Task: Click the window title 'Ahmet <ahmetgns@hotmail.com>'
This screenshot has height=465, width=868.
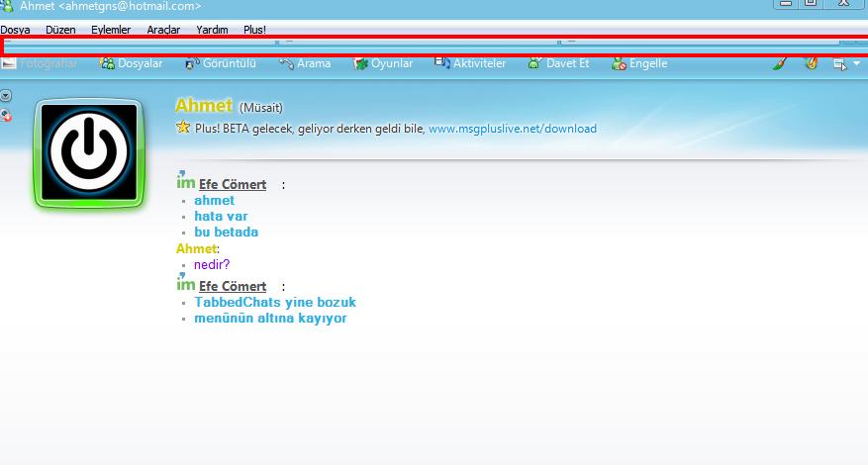Action: (x=111, y=7)
